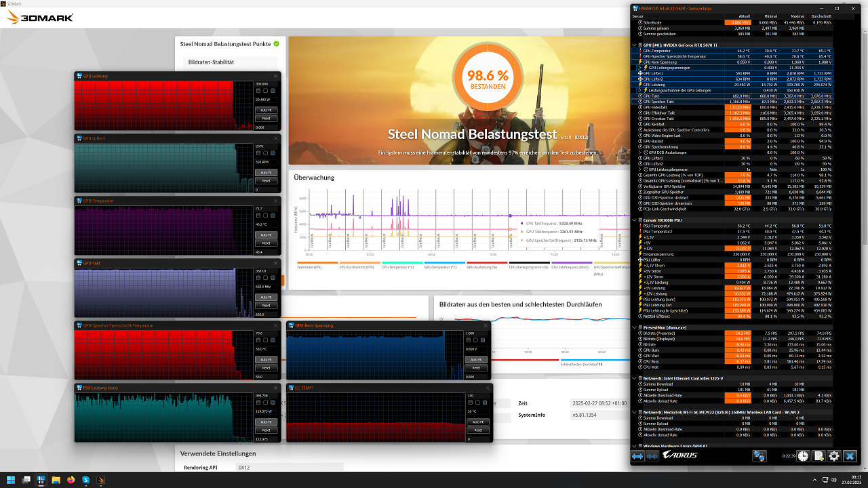Click Auto Fit in GPU-Kern-Spannung graph
The height and width of the screenshot is (488, 868).
coord(477,359)
